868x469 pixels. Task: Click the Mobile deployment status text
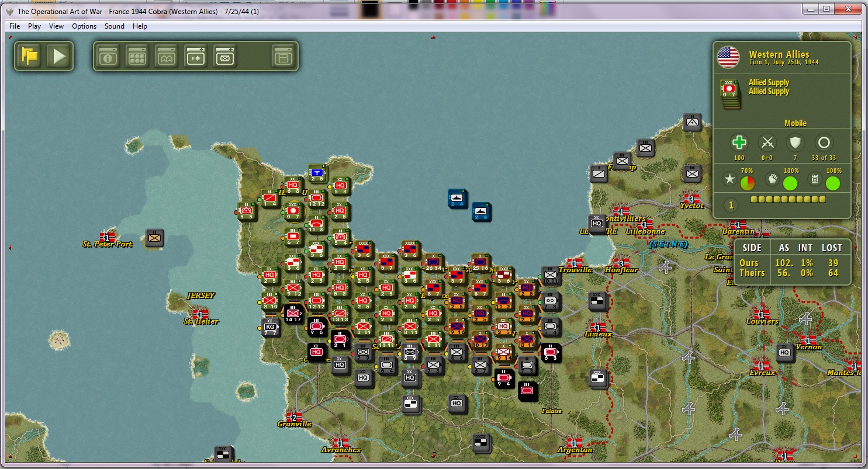796,123
